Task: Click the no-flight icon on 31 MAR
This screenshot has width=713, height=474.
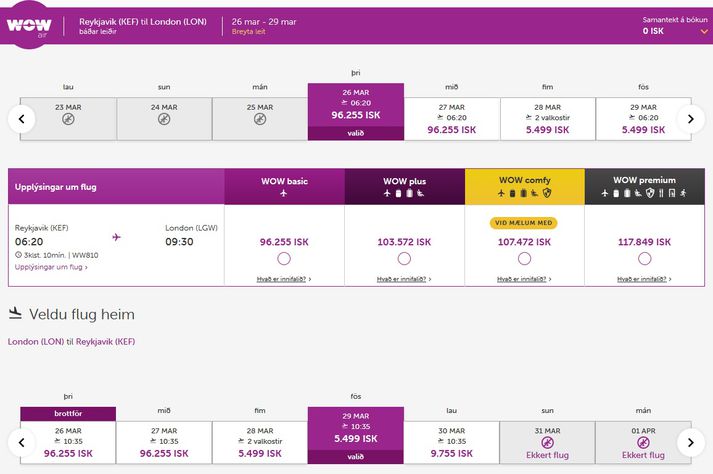Action: (547, 441)
